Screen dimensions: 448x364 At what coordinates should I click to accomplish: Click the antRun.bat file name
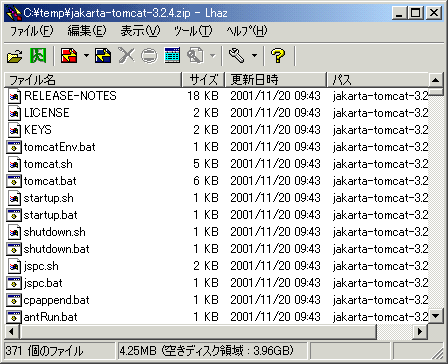[x=50, y=317]
